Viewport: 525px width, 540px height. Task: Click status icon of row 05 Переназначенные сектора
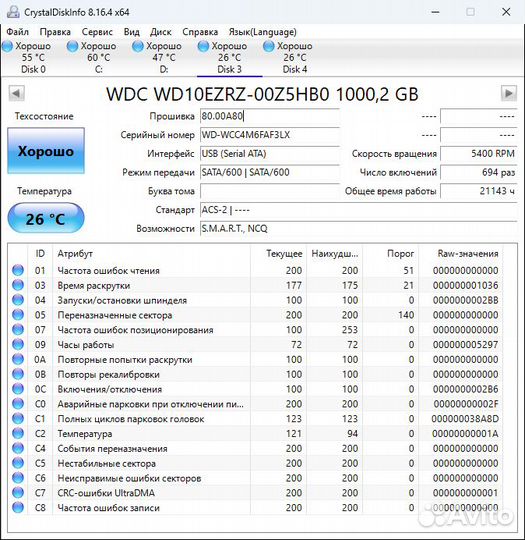[x=18, y=315]
